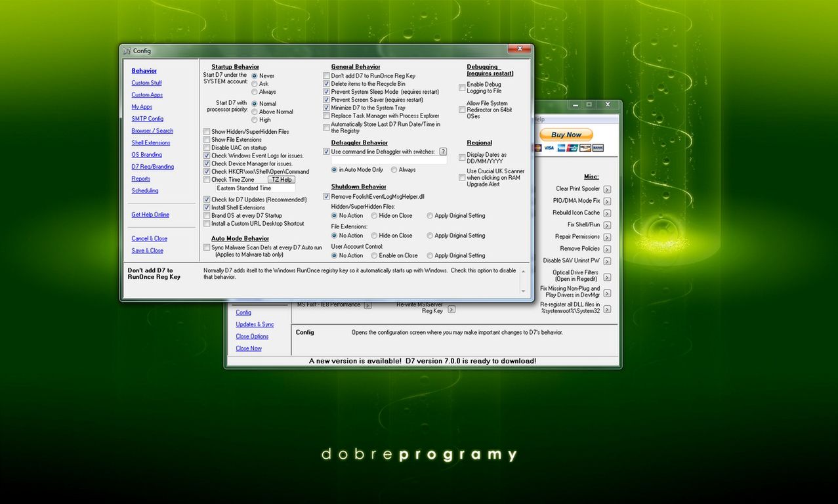
Task: Click the Save & Close link
Action: coord(147,251)
